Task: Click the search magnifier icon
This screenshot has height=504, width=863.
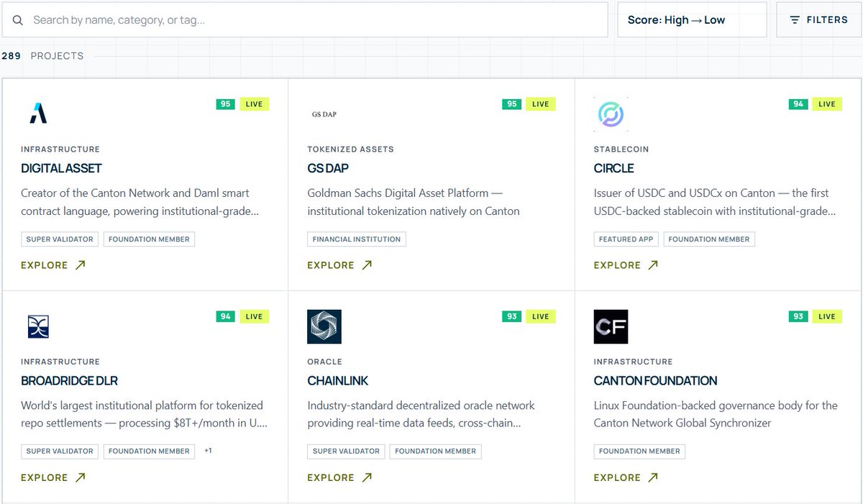Action: 18,20
